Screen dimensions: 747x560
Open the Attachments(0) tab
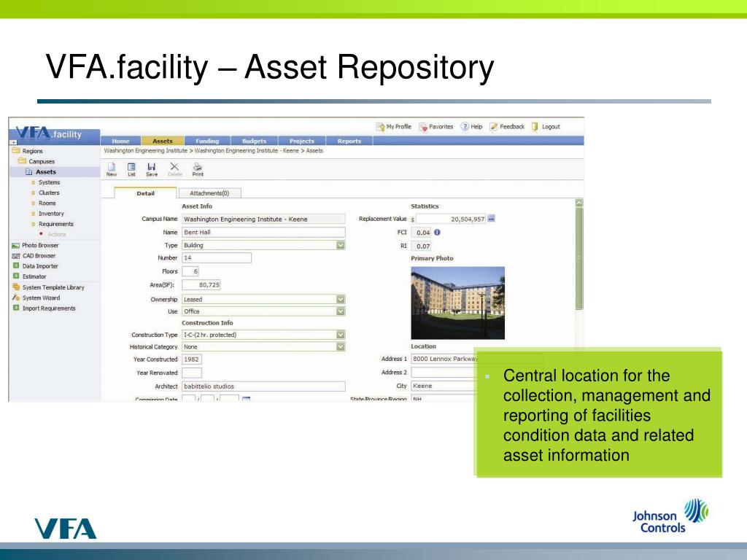pos(209,193)
